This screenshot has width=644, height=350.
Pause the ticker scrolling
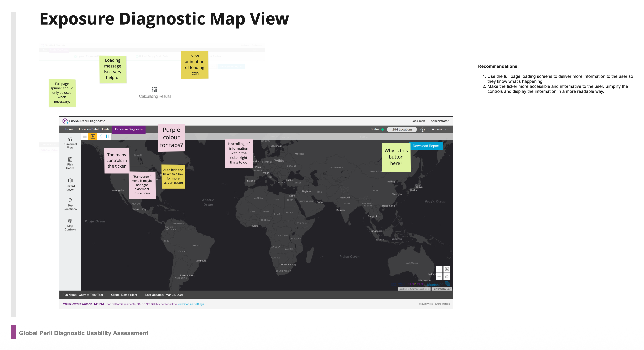coord(107,137)
